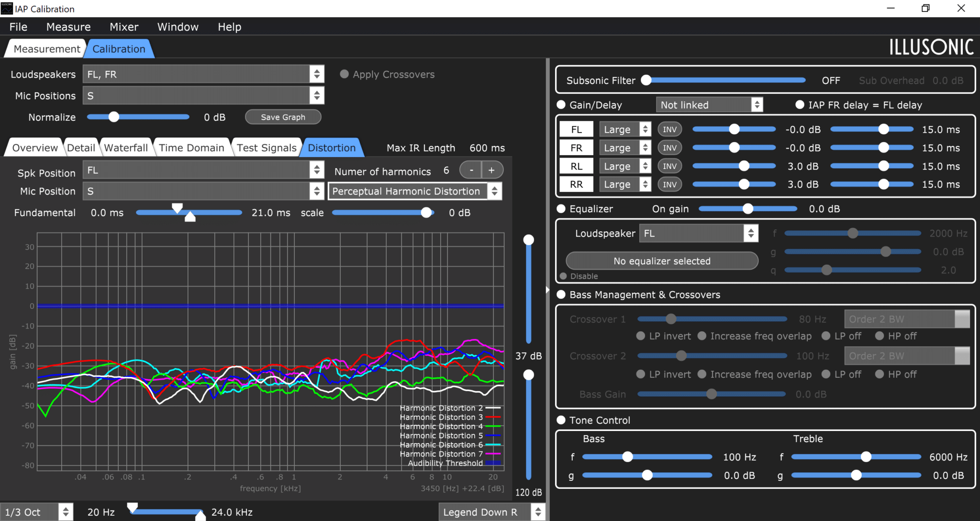The width and height of the screenshot is (980, 521).
Task: Open the Help menu
Action: point(229,27)
